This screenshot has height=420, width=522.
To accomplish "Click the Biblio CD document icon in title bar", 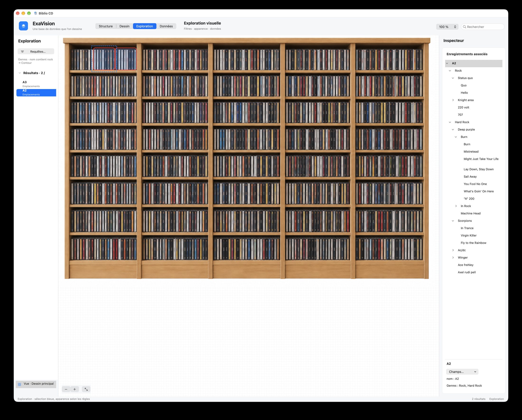I will [x=36, y=13].
